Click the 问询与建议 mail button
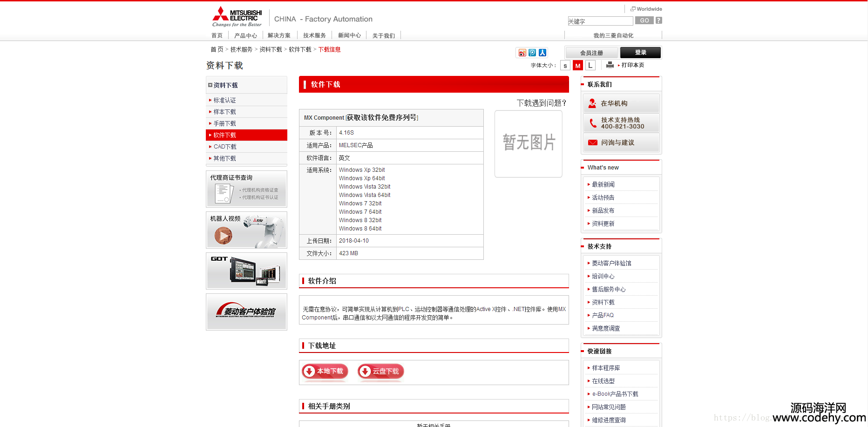868x427 pixels. (621, 142)
